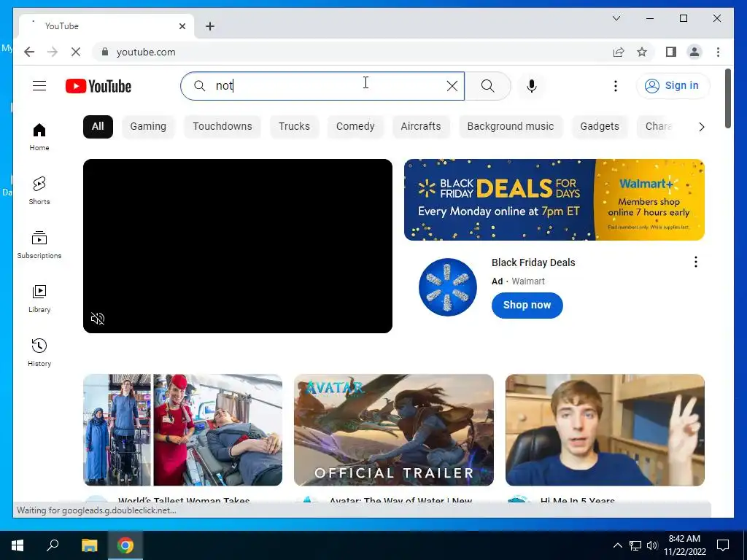Viewport: 747px width, 560px height.
Task: Open YouTube settings three-dot menu
Action: [x=616, y=86]
